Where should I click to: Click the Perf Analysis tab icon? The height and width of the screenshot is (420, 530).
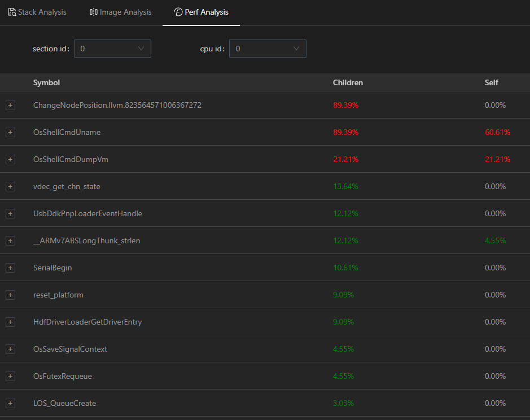pyautogui.click(x=178, y=12)
